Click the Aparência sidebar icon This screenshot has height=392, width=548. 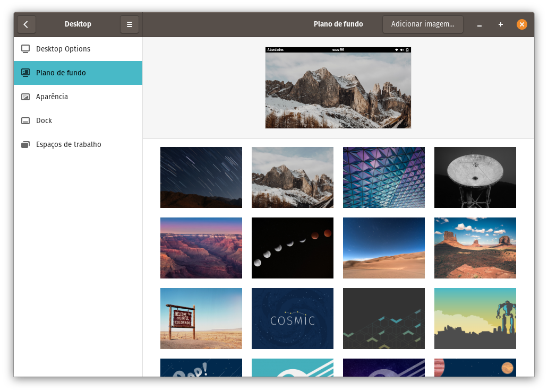click(25, 97)
